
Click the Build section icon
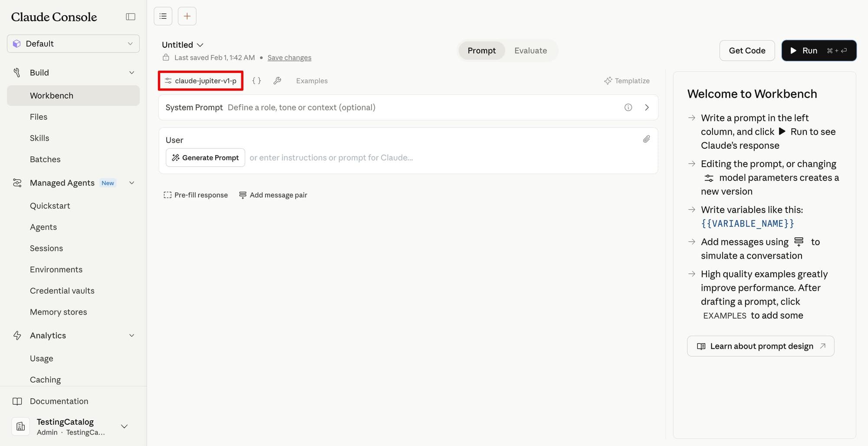click(17, 72)
